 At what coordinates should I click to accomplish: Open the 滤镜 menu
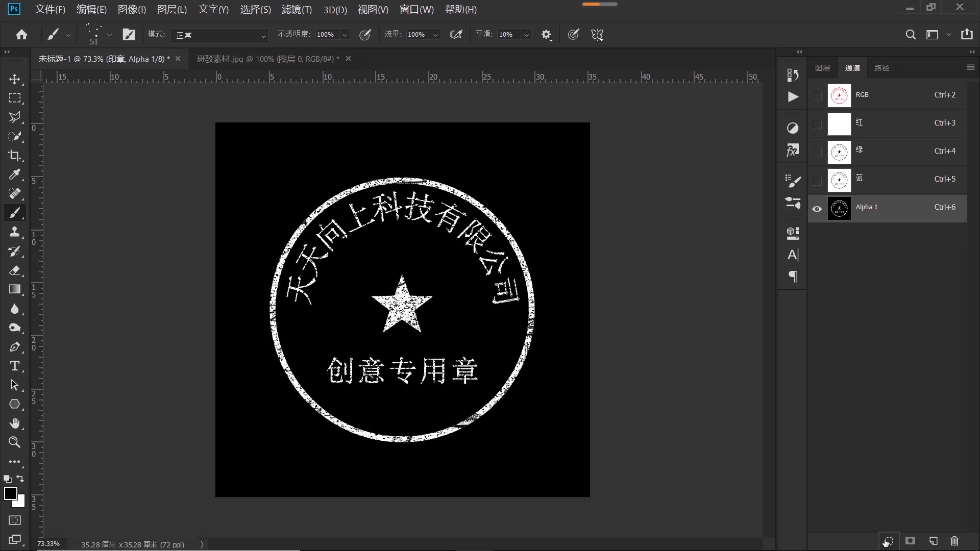pos(296,10)
